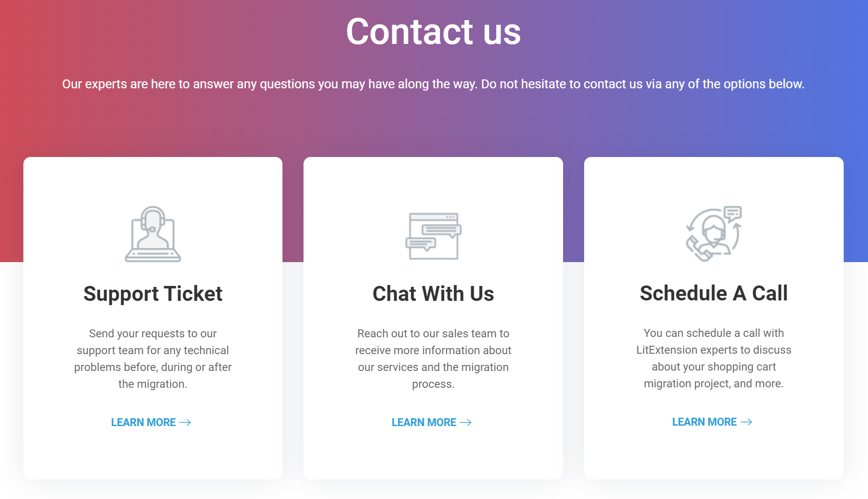The width and height of the screenshot is (868, 499).
Task: Click the Support Ticket heading
Action: (x=153, y=294)
